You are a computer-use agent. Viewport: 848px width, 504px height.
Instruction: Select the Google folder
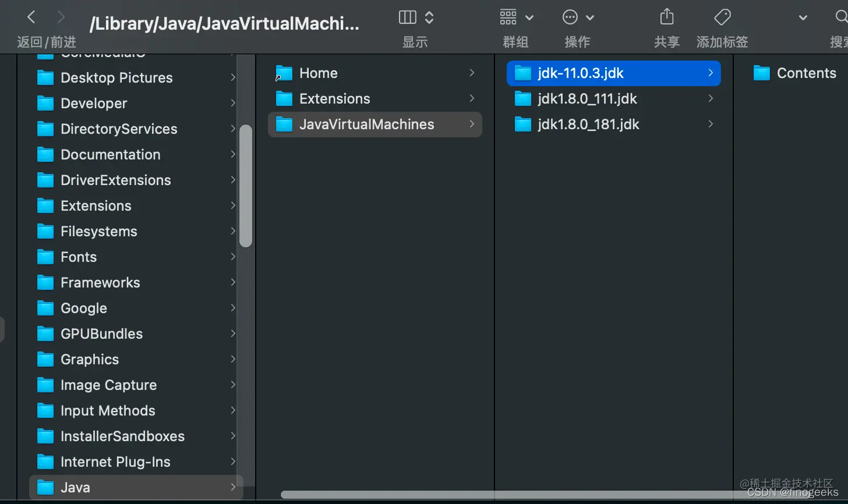(136, 308)
